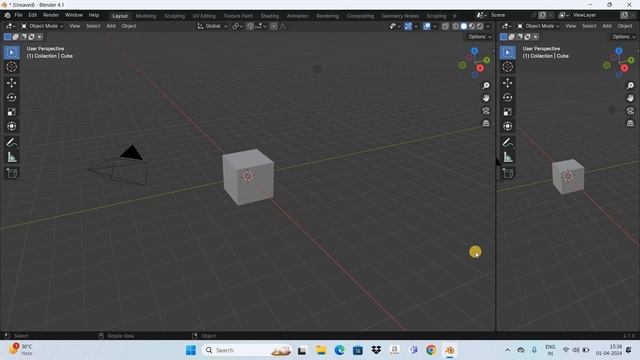This screenshot has height=360, width=640.
Task: Select the Rotate tool in right viewport
Action: [x=507, y=98]
